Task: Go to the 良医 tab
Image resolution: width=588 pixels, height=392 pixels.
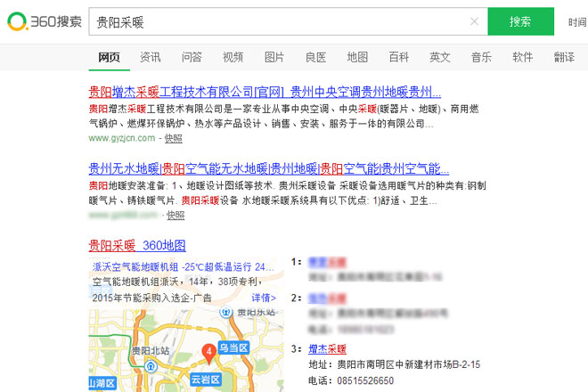Action: (x=315, y=57)
